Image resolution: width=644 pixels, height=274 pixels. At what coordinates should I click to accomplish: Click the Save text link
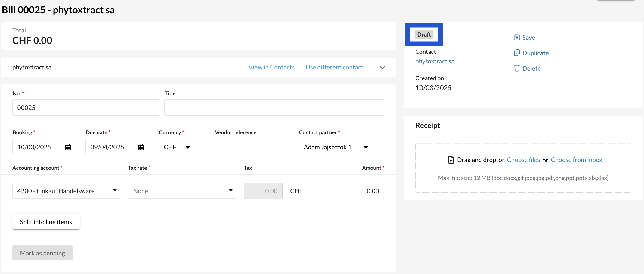point(529,38)
